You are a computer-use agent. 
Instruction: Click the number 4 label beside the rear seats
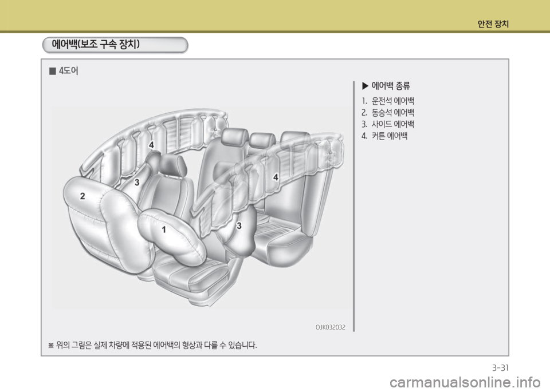coord(276,177)
